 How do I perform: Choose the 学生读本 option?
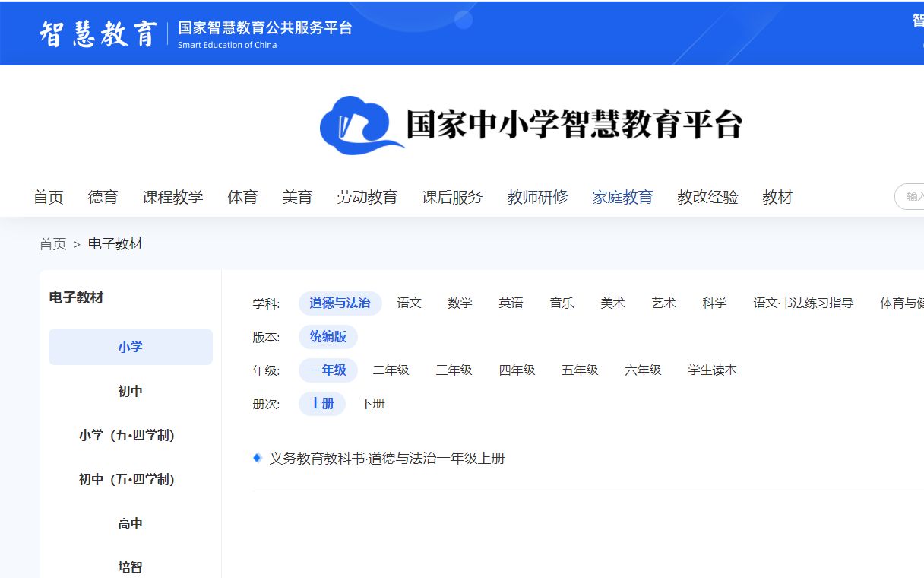coord(712,370)
